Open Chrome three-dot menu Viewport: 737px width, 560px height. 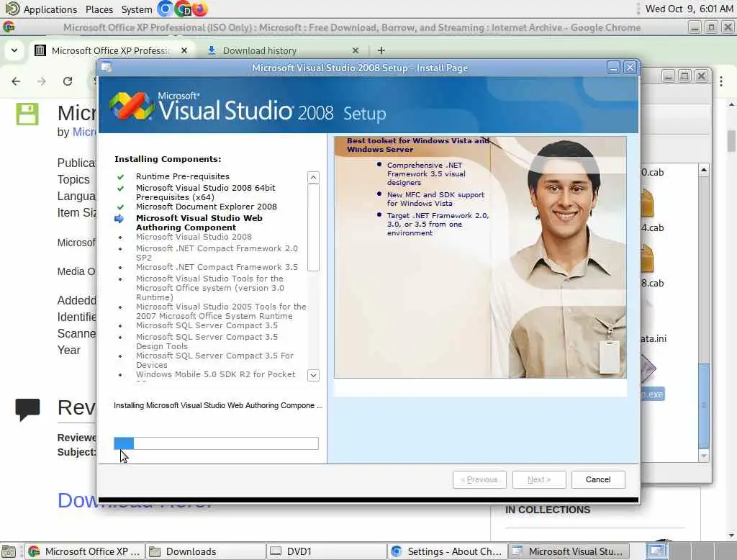(721, 81)
